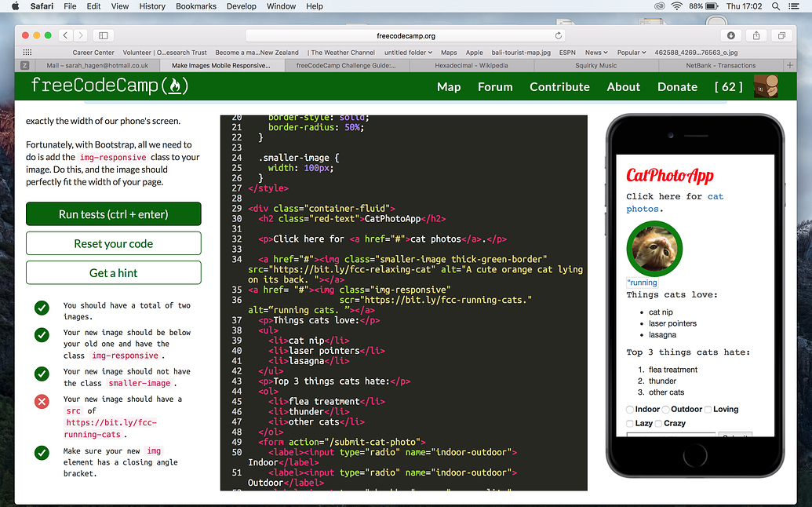Click the failed src test red X icon

point(42,401)
